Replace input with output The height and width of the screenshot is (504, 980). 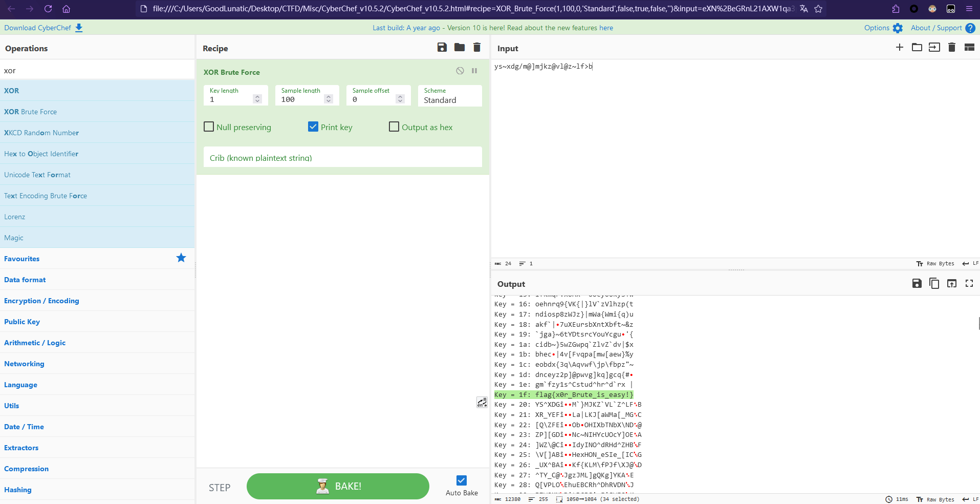coord(952,283)
